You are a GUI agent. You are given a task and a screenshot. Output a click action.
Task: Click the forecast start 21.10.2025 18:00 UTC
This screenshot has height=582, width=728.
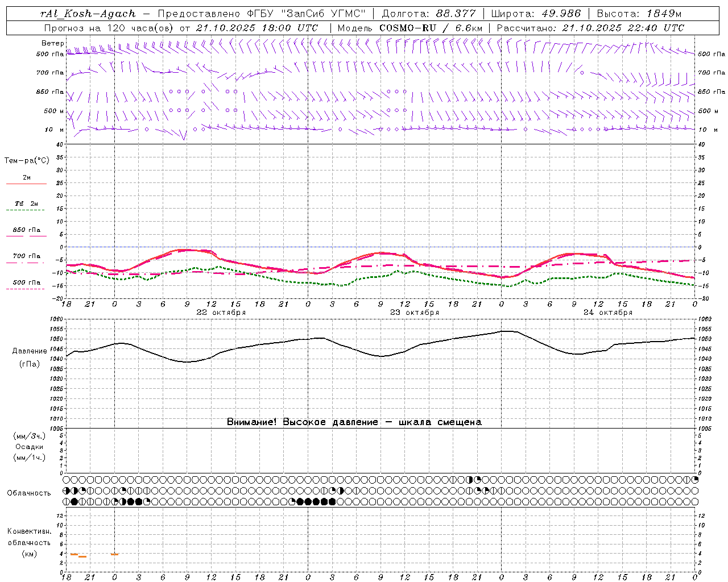click(257, 28)
